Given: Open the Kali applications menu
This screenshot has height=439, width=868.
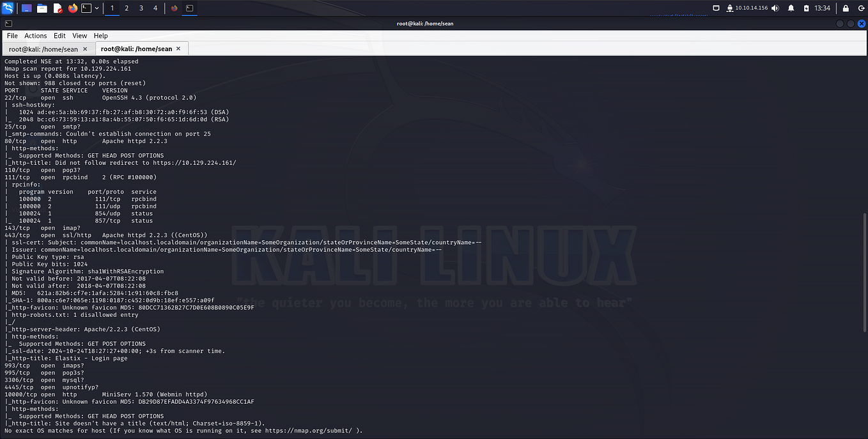Looking at the screenshot, I should tap(8, 8).
